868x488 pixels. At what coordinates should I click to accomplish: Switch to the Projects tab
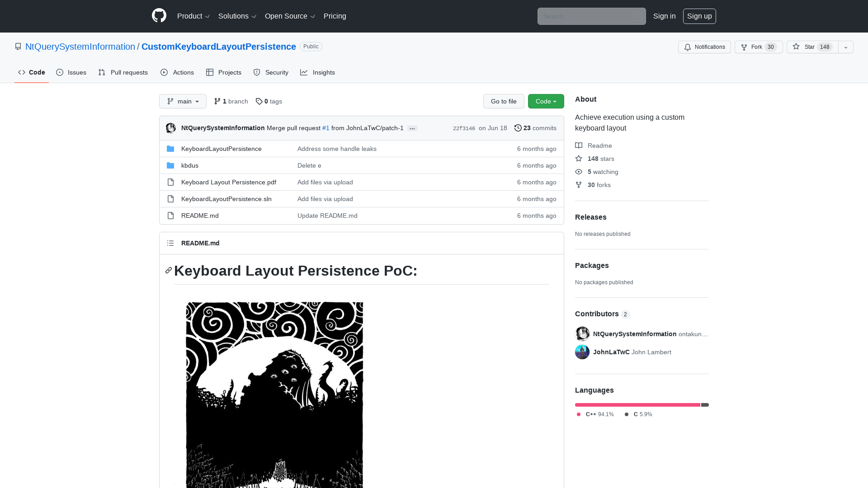pos(224,72)
